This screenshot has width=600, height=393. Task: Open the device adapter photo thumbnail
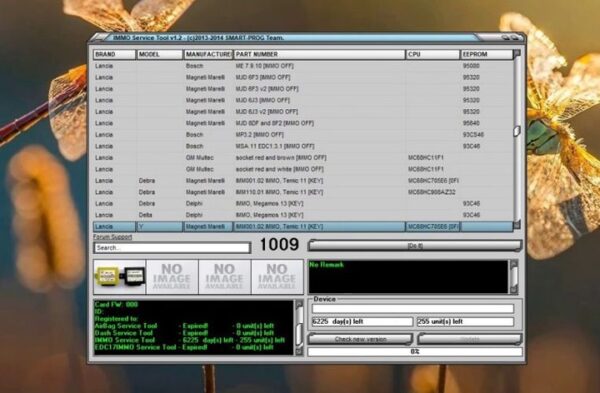[x=120, y=277]
